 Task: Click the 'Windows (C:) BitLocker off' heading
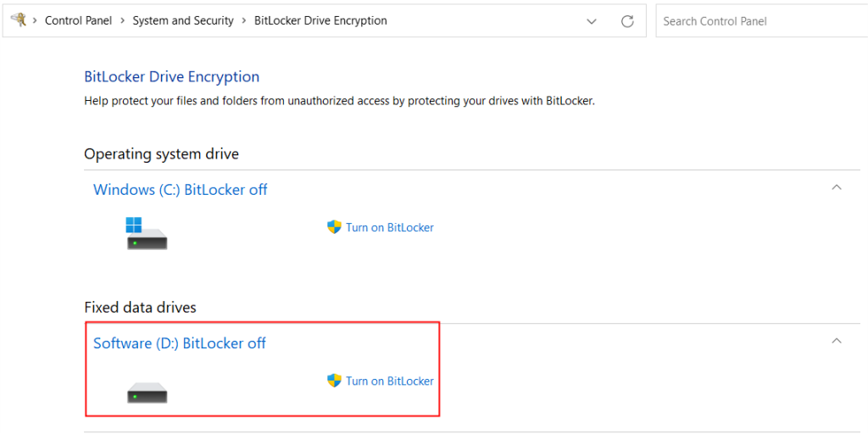180,190
